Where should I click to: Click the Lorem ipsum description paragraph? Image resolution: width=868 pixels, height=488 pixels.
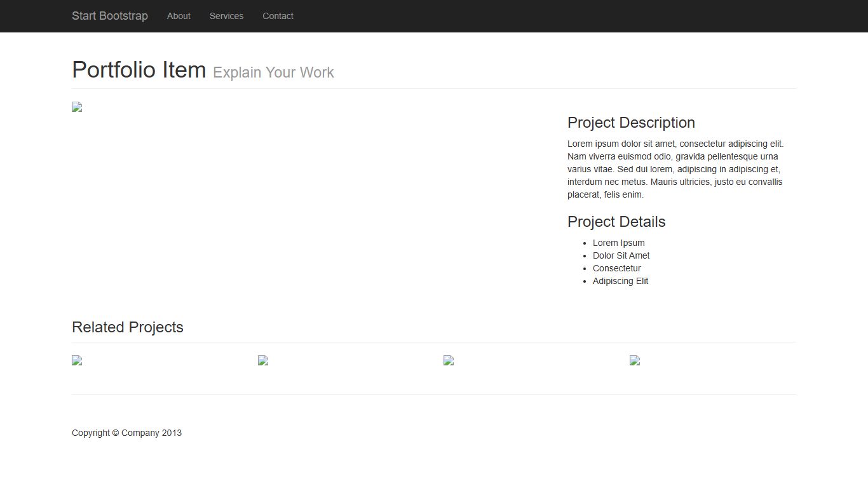(x=675, y=169)
